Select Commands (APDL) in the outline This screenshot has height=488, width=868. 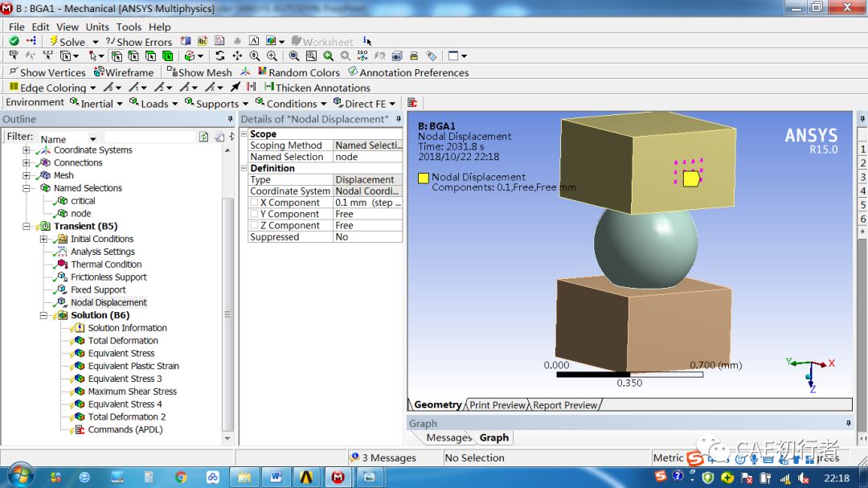click(x=125, y=430)
